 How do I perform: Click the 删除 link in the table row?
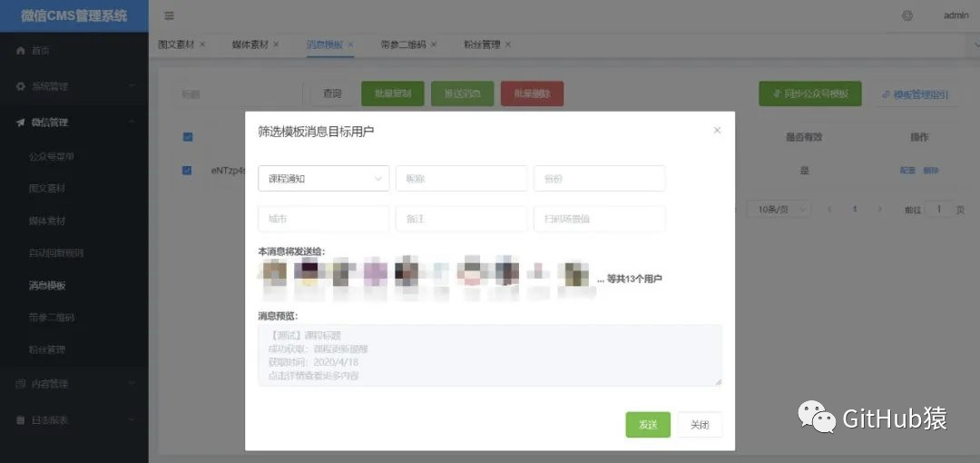tap(931, 170)
